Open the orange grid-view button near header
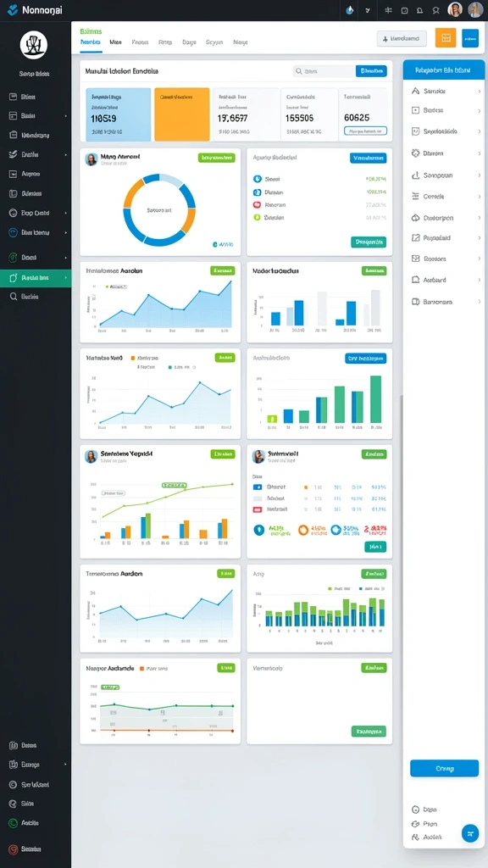The image size is (488, 868). pyautogui.click(x=446, y=37)
